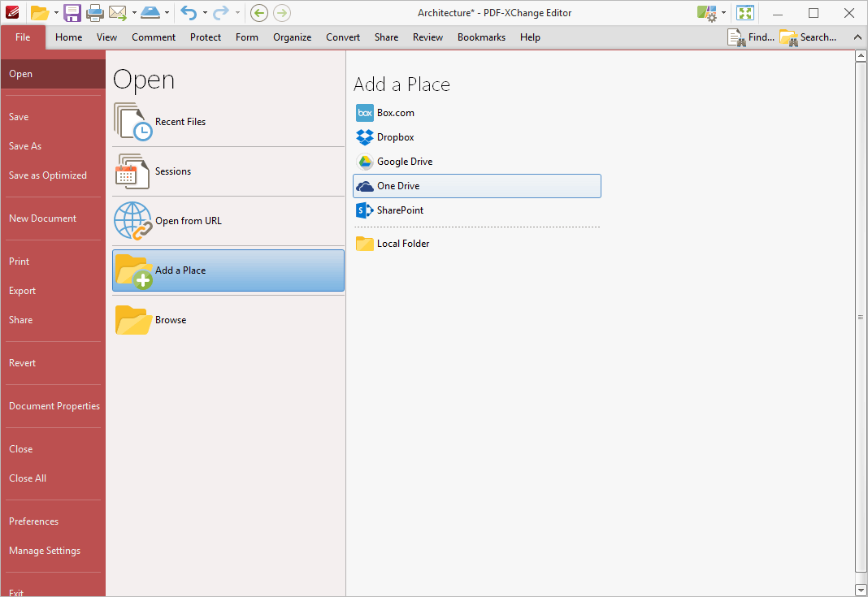The width and height of the screenshot is (868, 597).
Task: Click the UI options customize icon
Action: click(706, 13)
